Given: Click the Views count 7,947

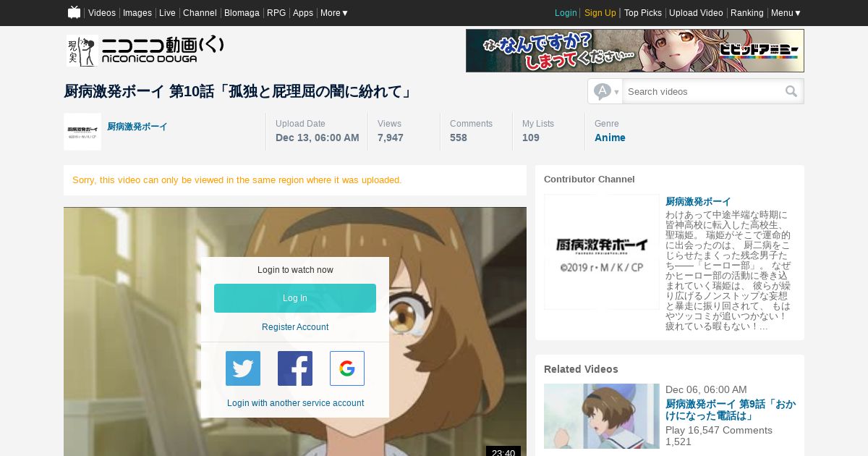Looking at the screenshot, I should (x=391, y=138).
